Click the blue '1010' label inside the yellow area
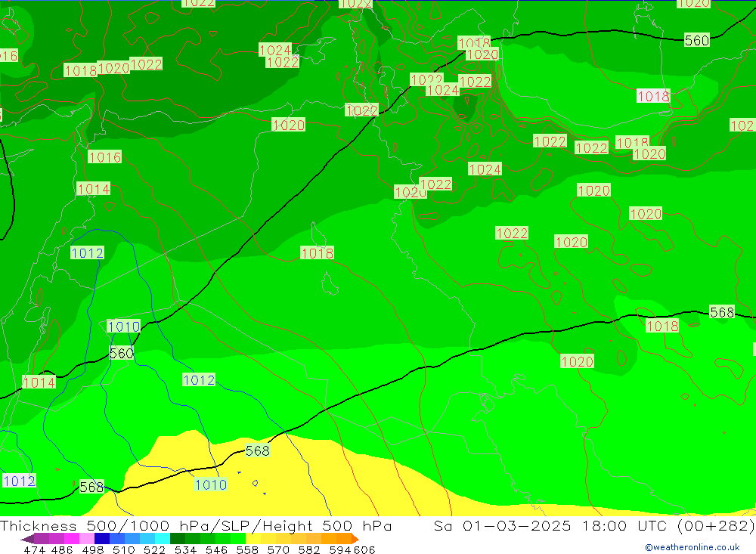 pyautogui.click(x=211, y=484)
